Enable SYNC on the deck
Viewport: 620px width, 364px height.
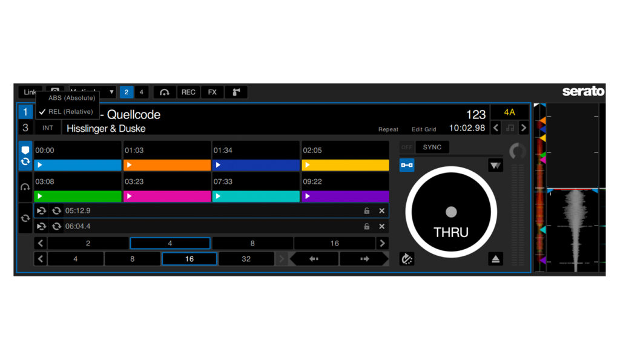point(432,148)
